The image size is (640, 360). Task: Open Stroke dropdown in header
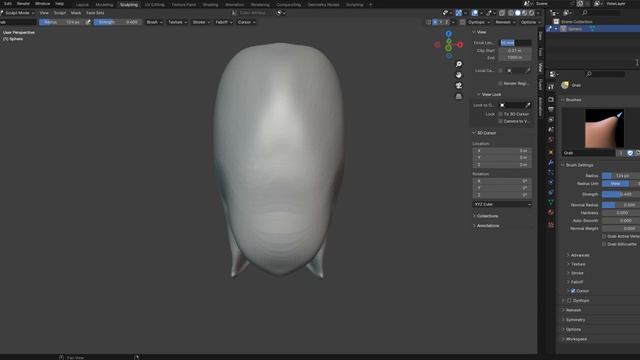point(200,22)
